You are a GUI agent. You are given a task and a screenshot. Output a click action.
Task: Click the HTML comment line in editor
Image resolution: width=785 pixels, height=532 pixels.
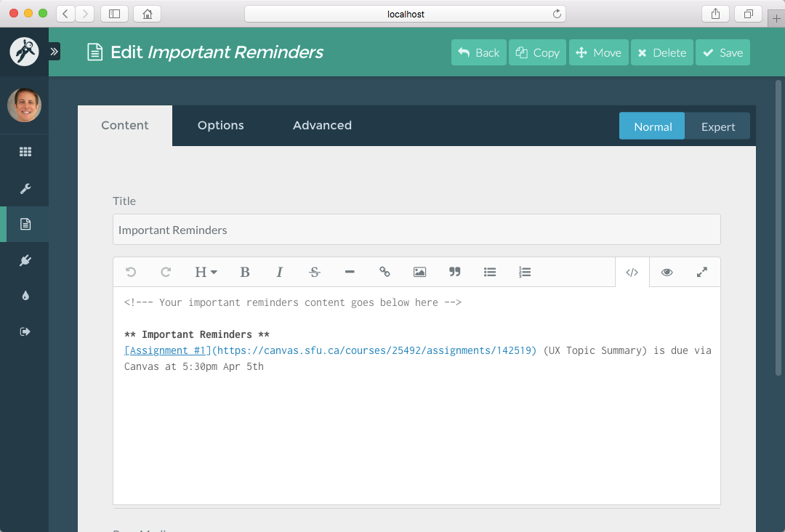(293, 302)
